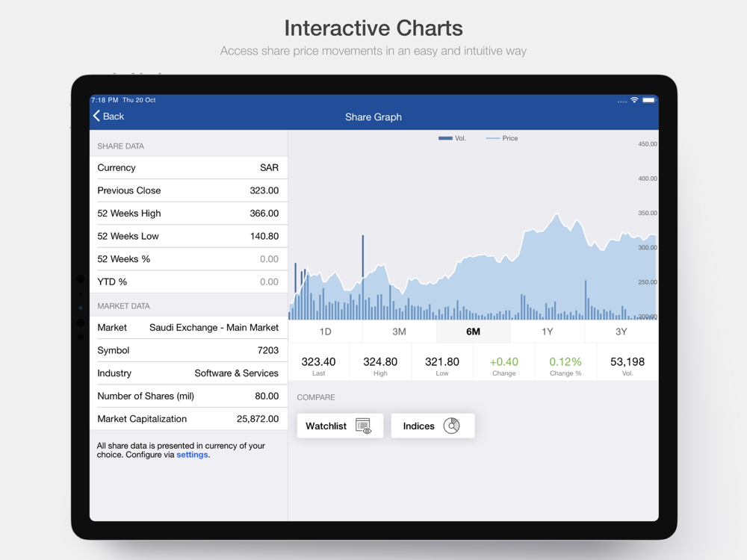The image size is (747, 560).
Task: Tap the Change % value cell
Action: [x=565, y=366]
